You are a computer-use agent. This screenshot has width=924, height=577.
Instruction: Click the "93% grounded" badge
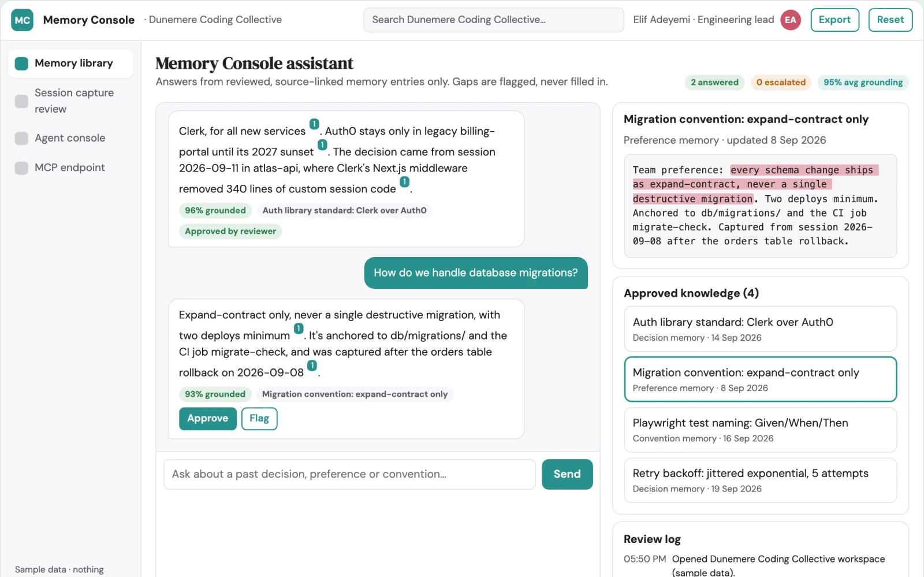[x=215, y=394]
